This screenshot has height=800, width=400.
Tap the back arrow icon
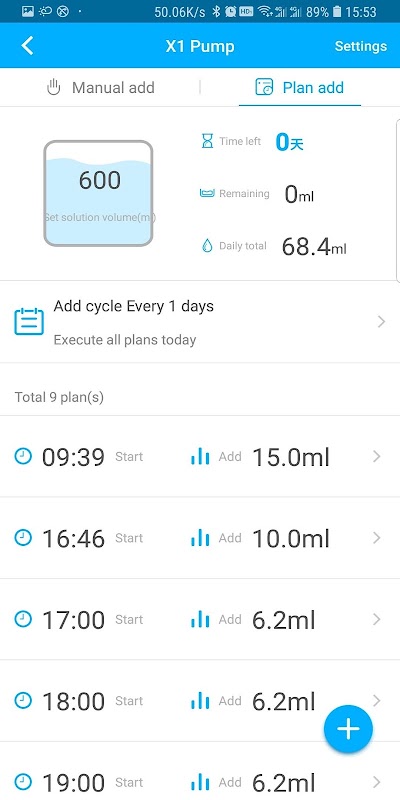click(27, 46)
